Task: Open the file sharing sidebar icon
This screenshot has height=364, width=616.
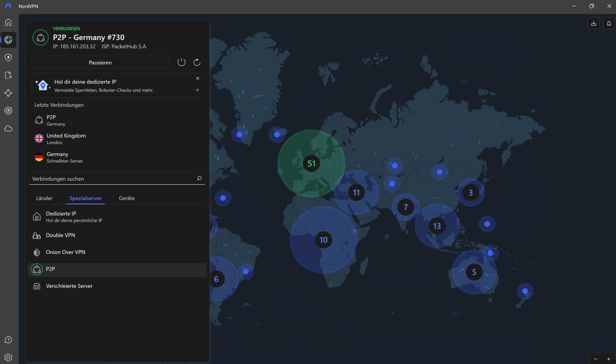Action: [8, 75]
